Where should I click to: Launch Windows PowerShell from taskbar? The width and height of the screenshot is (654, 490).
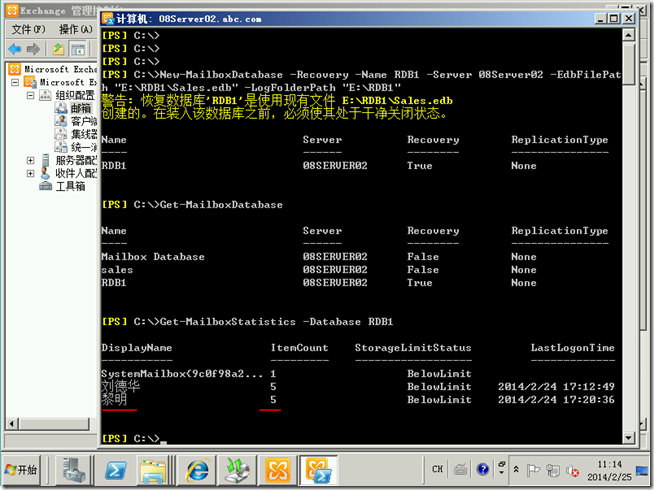click(115, 471)
